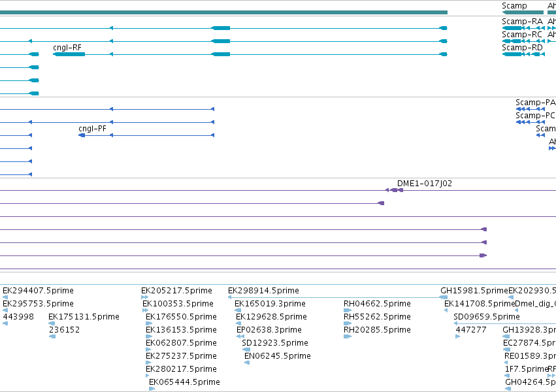The width and height of the screenshot is (556, 392).
Task: Open EST EK205217.5prime
Action: 176,291
